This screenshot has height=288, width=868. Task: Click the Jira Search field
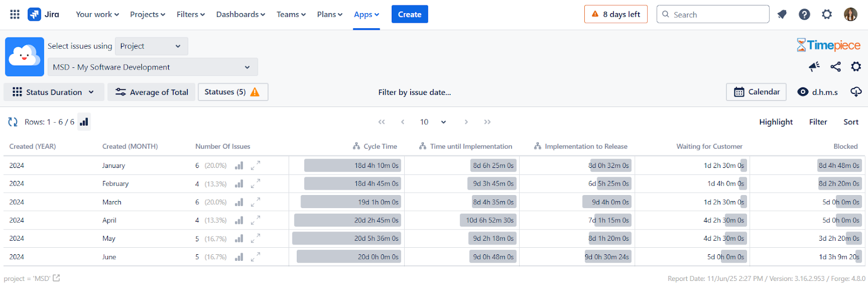(x=713, y=14)
